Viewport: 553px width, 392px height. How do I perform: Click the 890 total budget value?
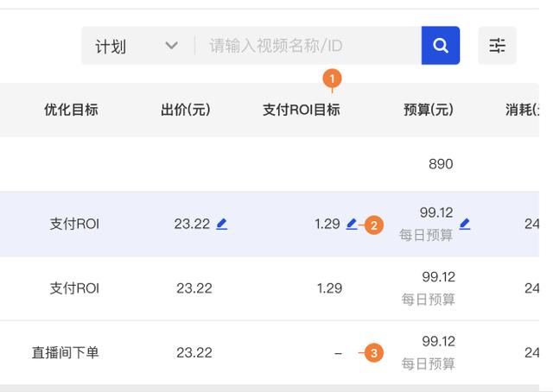pyautogui.click(x=441, y=164)
